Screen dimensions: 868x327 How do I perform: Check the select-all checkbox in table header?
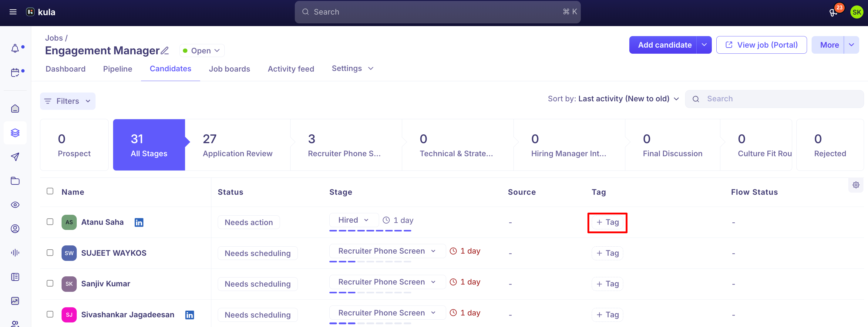coord(50,191)
